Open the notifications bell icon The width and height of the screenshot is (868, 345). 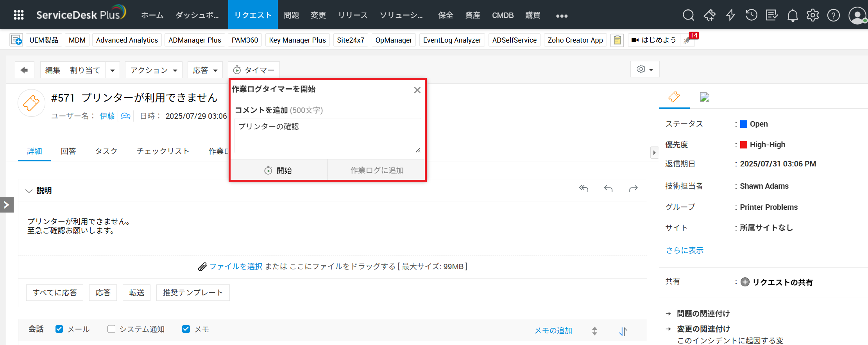tap(792, 15)
